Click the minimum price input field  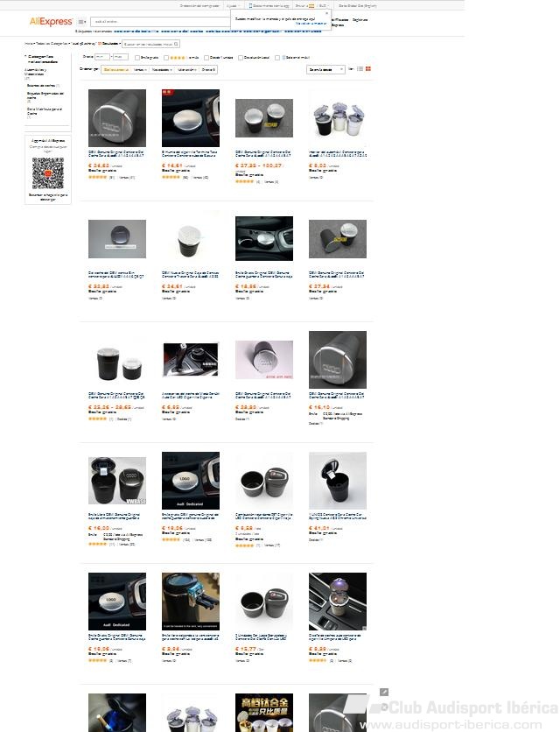(x=102, y=57)
